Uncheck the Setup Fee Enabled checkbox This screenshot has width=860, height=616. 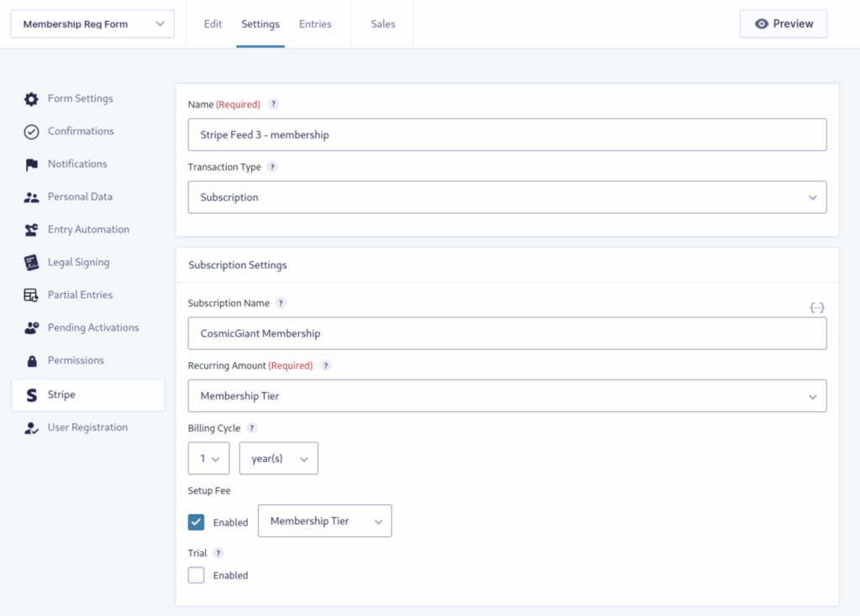tap(196, 522)
